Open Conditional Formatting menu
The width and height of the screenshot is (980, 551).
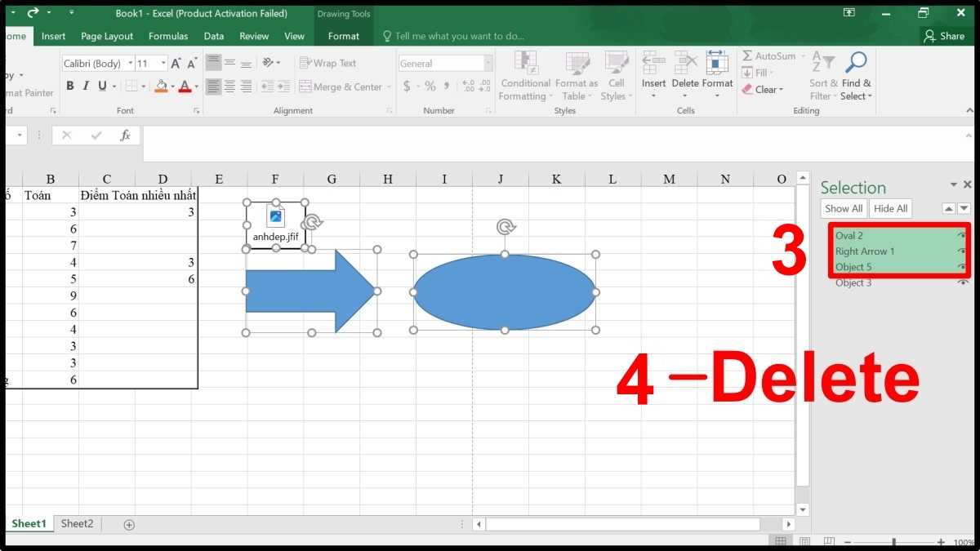coord(525,76)
